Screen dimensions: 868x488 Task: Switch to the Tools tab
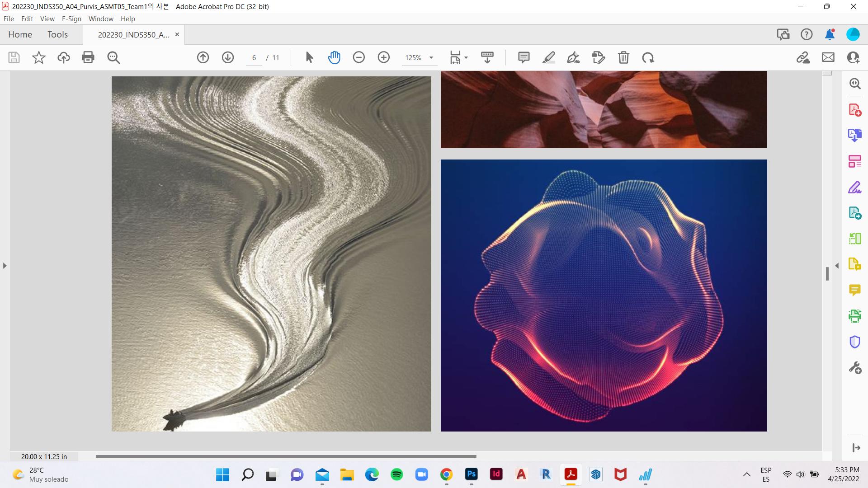pyautogui.click(x=57, y=34)
